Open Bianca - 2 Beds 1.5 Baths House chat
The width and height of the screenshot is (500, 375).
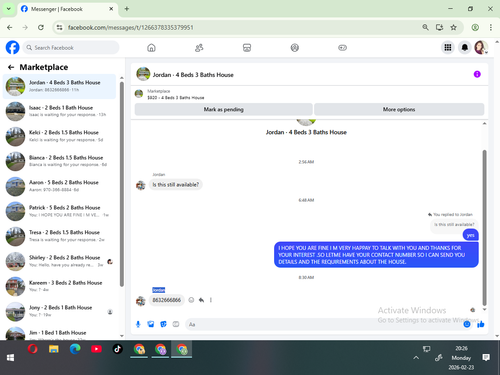(59, 161)
